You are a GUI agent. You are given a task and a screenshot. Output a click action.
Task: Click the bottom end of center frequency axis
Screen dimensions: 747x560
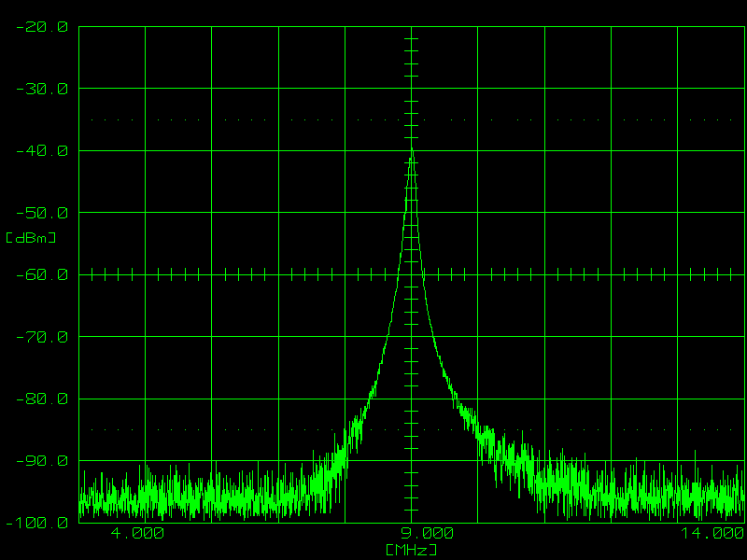coord(411,520)
